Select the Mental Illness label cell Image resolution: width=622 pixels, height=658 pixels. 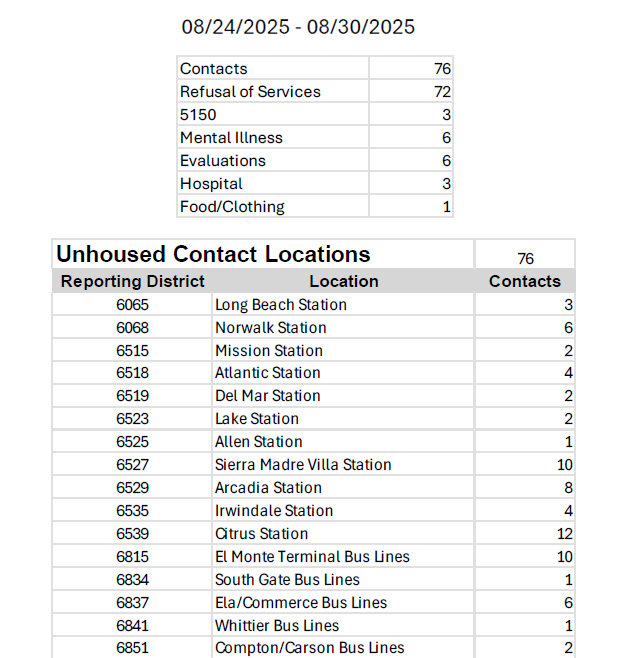point(231,138)
